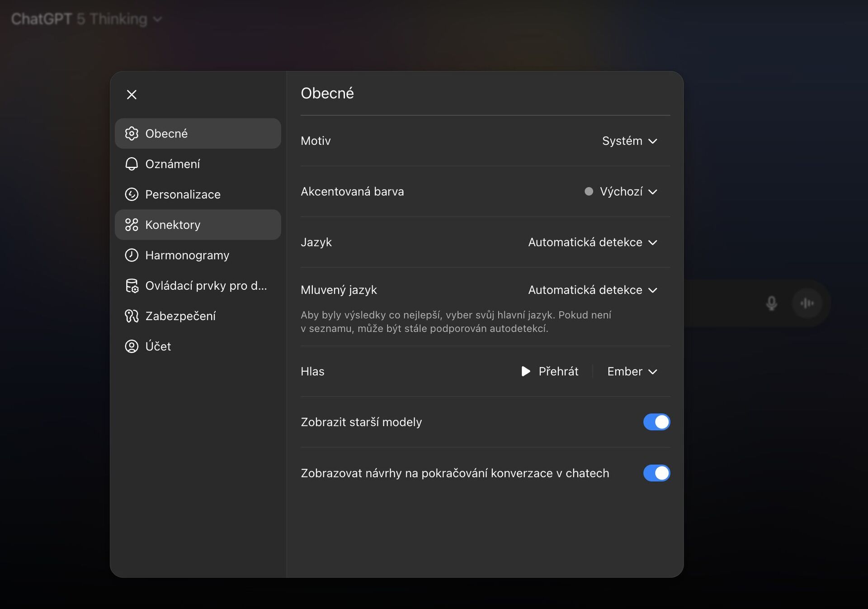Click the Personalizace sidebar icon

[x=132, y=194]
